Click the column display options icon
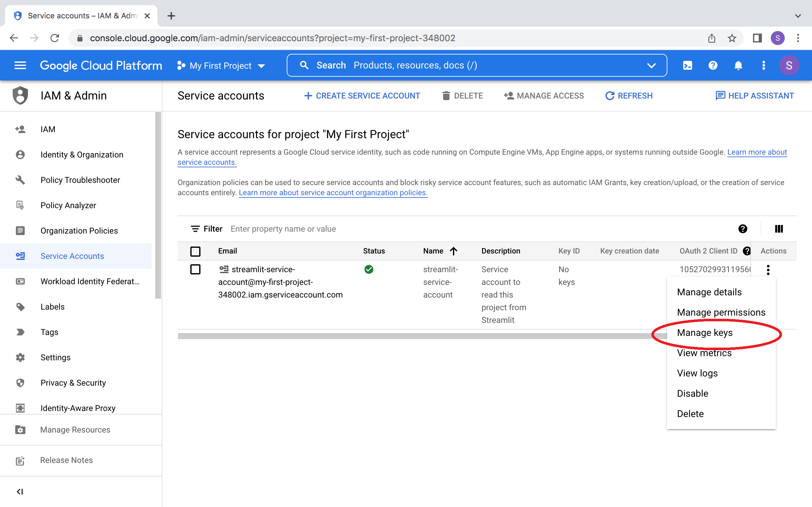 [x=778, y=229]
